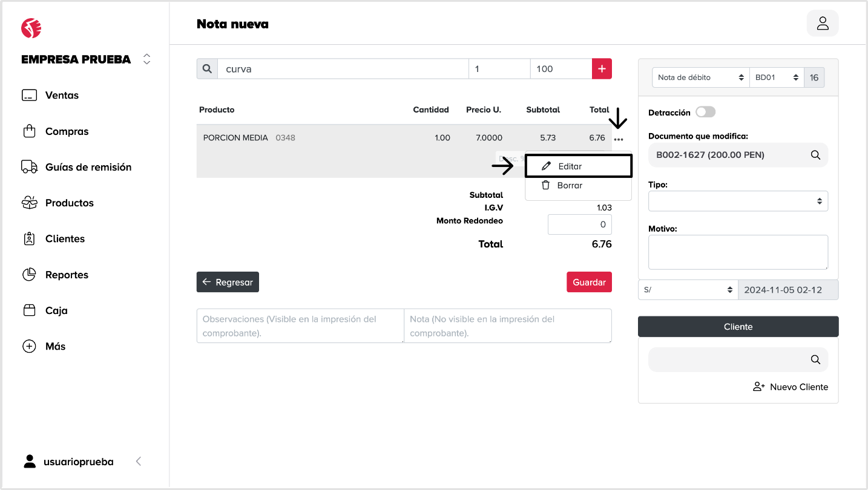Toggle the Detracción switch
This screenshot has height=490, width=868.
(705, 113)
